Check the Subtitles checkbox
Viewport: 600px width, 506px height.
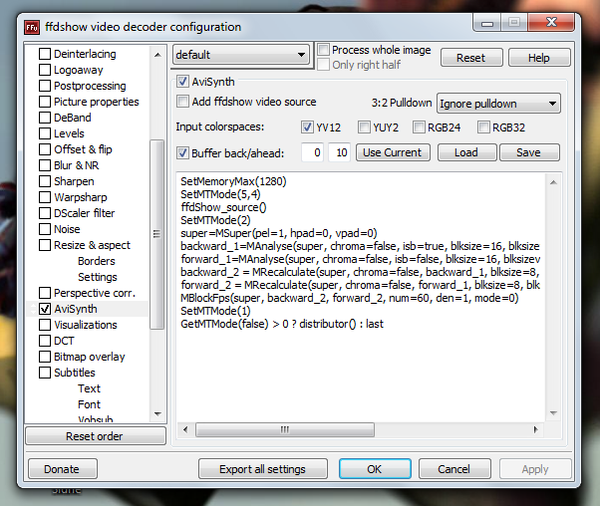click(x=45, y=372)
